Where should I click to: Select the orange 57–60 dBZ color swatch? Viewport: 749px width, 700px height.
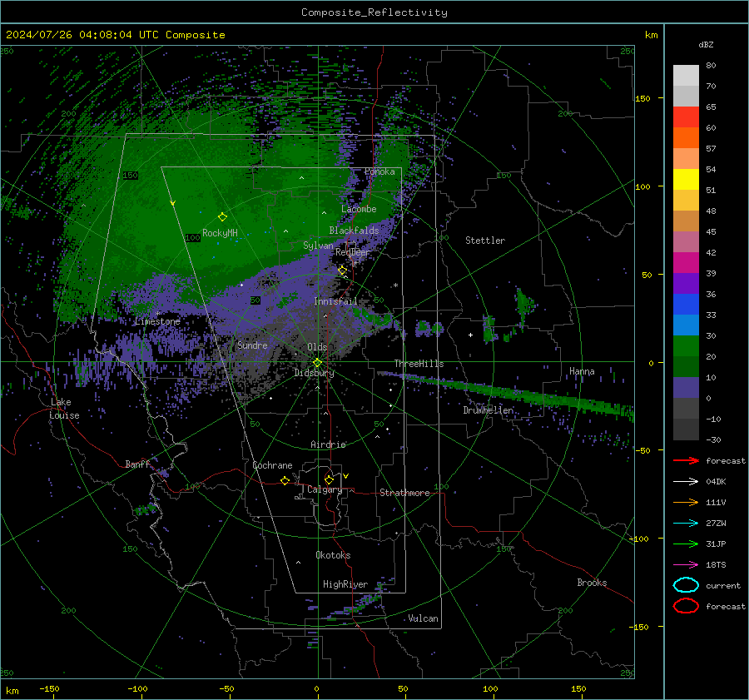coord(686,138)
